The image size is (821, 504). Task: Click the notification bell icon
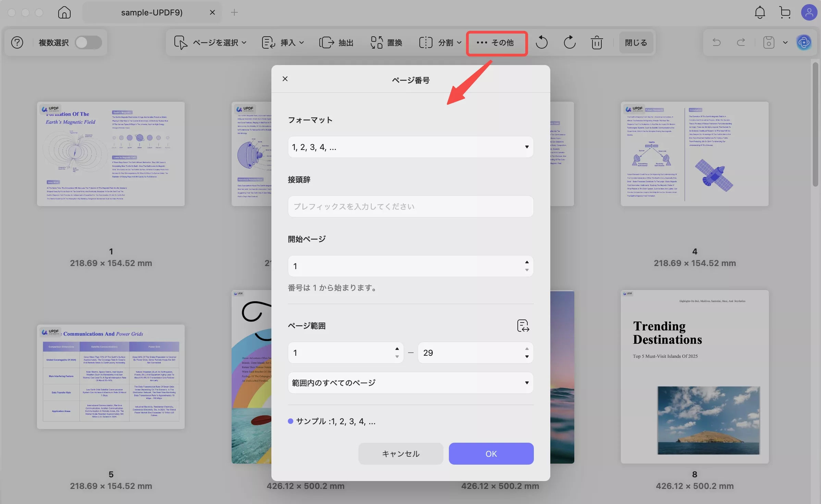click(760, 12)
